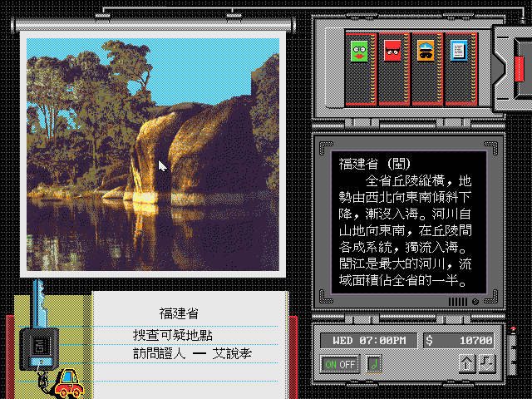532x399 pixels.
Task: Click the red-topped slider beside clock panel
Action: pos(513,349)
